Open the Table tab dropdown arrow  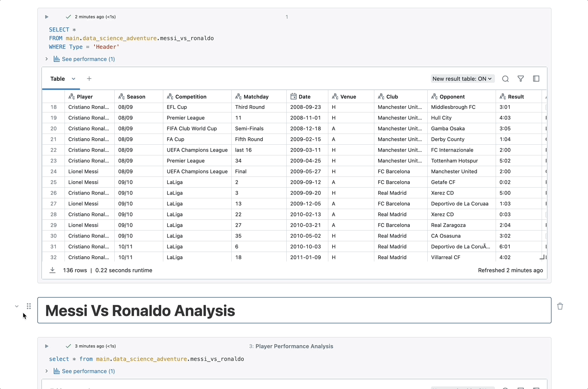73,79
